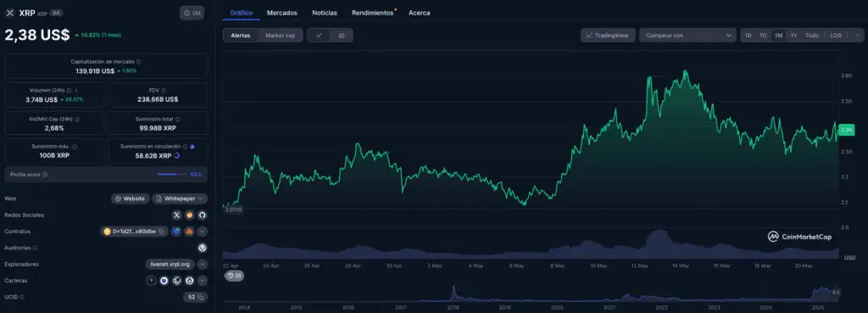Click the current price tag on chart axis

[x=847, y=130]
